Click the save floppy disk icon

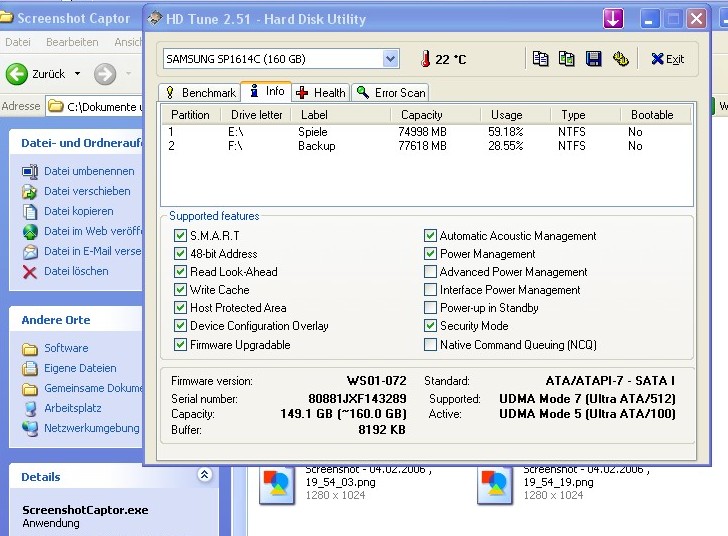(x=593, y=59)
